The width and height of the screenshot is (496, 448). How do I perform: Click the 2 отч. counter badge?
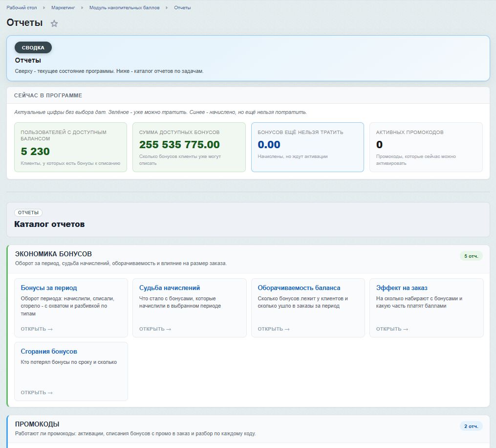471,426
